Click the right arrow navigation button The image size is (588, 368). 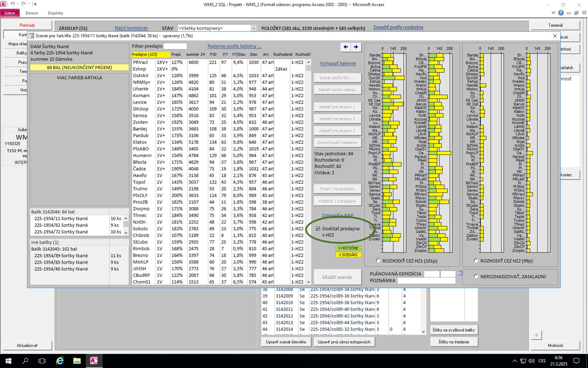(x=356, y=47)
